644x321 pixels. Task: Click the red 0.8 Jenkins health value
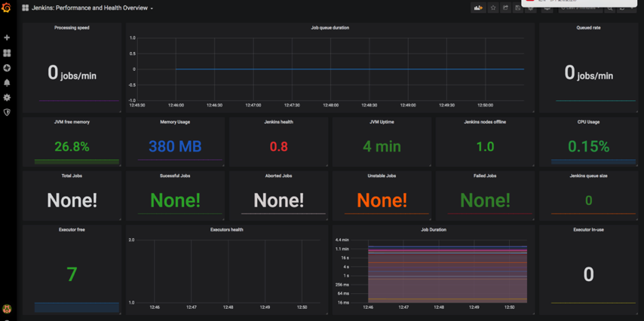pos(278,146)
